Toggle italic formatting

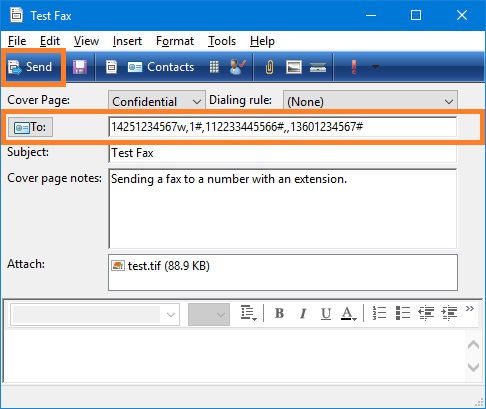[x=303, y=313]
